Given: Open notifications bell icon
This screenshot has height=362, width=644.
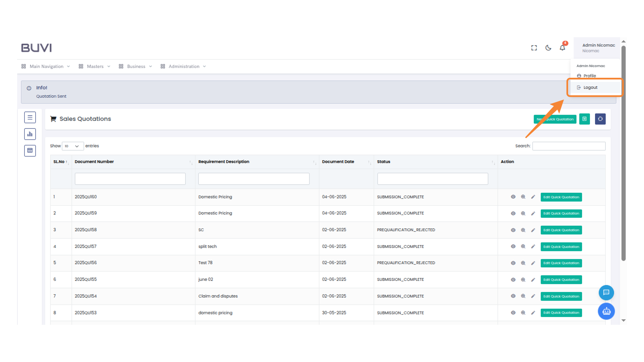Looking at the screenshot, I should click(x=562, y=48).
